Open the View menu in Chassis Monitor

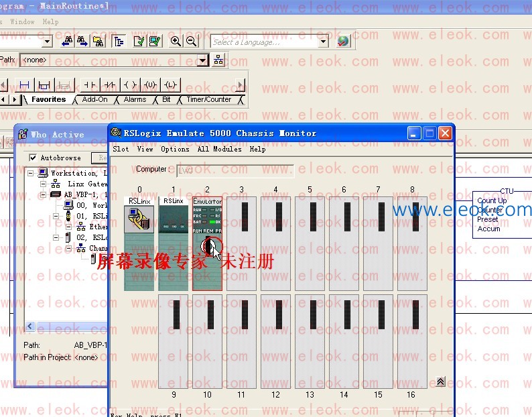[145, 149]
